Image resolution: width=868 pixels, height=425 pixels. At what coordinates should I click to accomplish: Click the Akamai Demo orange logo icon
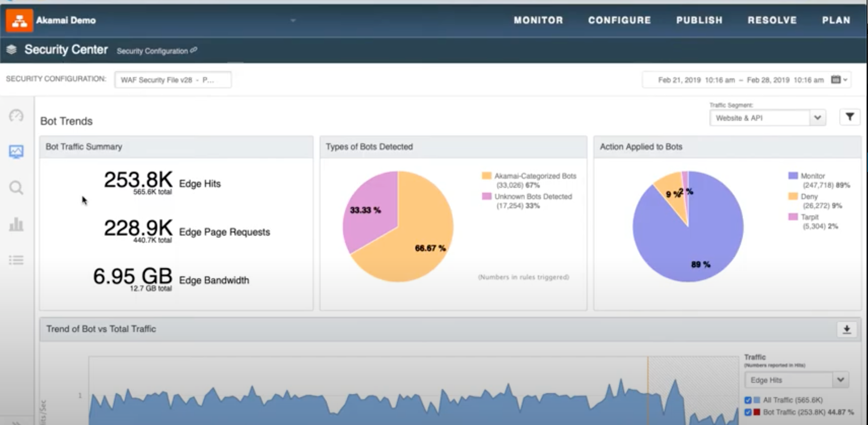[19, 20]
